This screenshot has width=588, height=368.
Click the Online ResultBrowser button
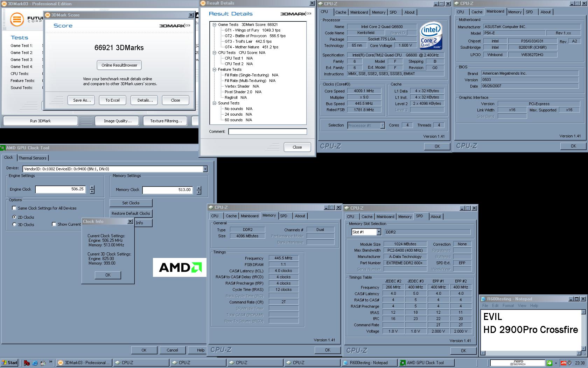pos(119,65)
